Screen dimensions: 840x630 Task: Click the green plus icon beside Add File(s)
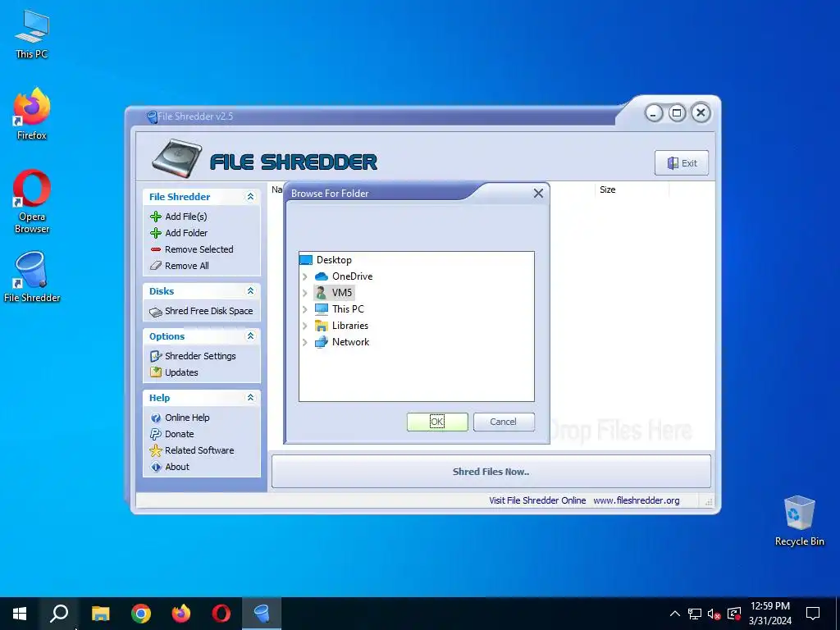[x=156, y=217]
